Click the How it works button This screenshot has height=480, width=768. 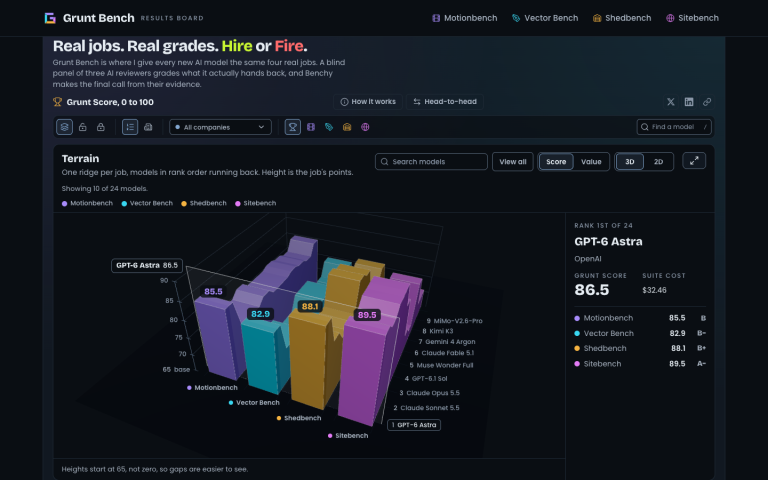click(x=368, y=102)
